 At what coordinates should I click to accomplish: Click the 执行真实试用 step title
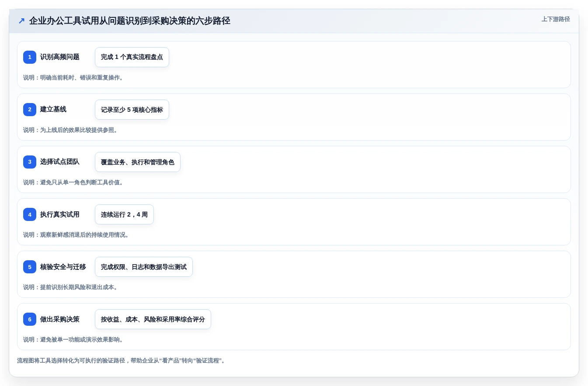pos(60,214)
